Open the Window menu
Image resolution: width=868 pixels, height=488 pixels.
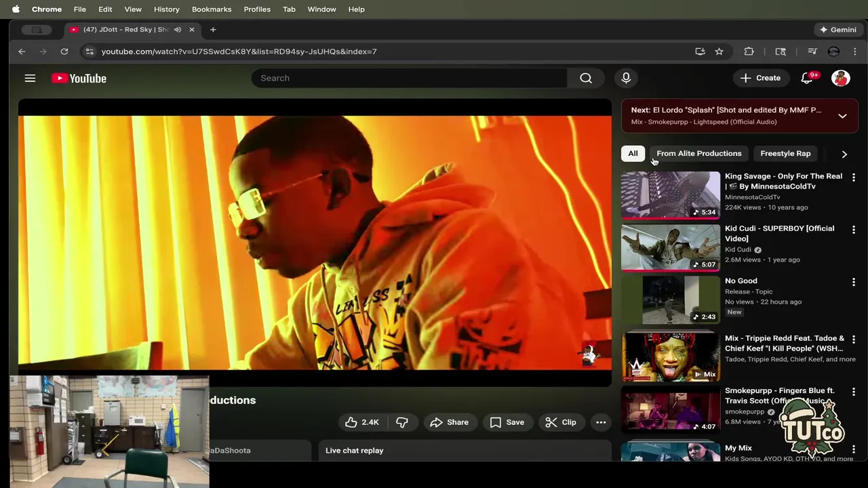pos(321,9)
